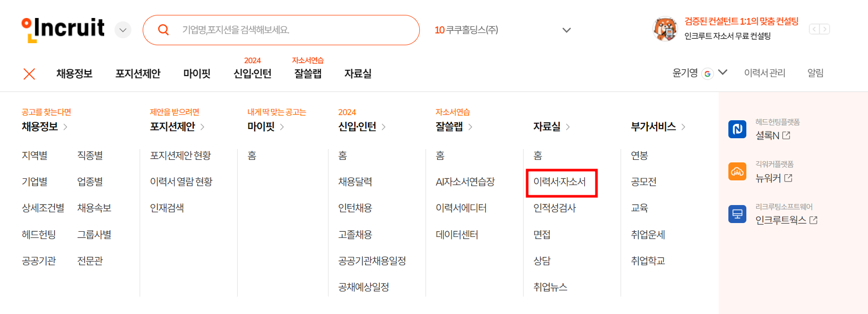Open the 뉴워커 orange cloud icon
Image resolution: width=868 pixels, height=314 pixels.
(737, 171)
